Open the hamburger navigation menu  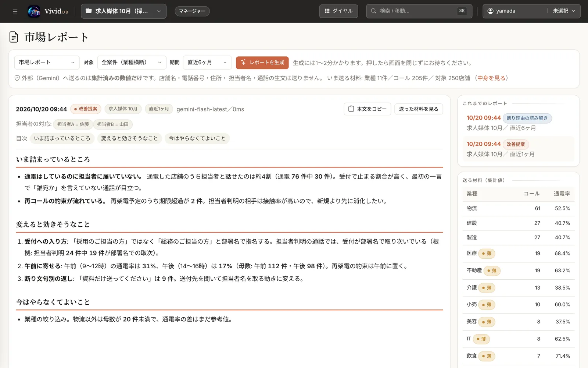[x=15, y=11]
